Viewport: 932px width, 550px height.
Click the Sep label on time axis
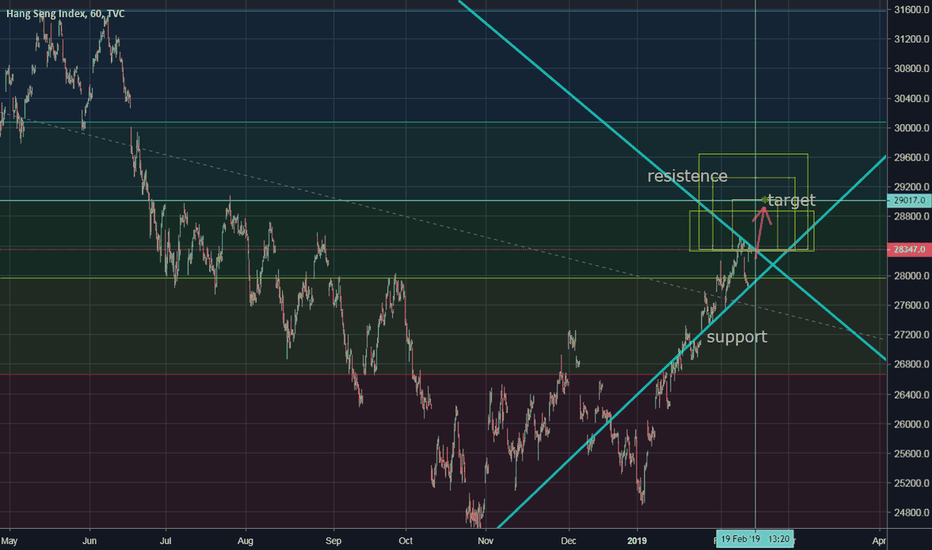click(333, 541)
